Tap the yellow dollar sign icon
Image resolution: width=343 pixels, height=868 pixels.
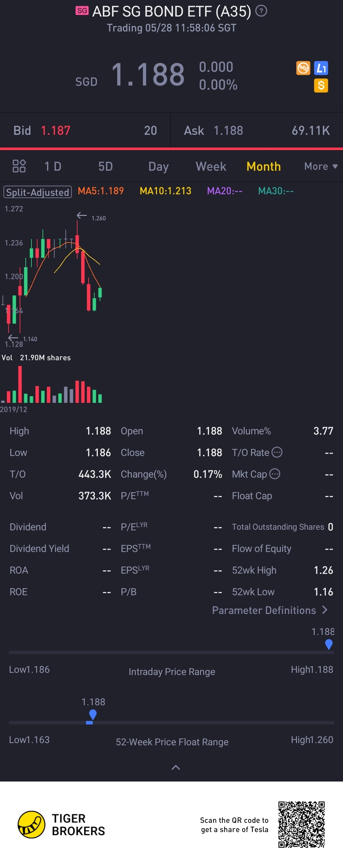pyautogui.click(x=321, y=86)
